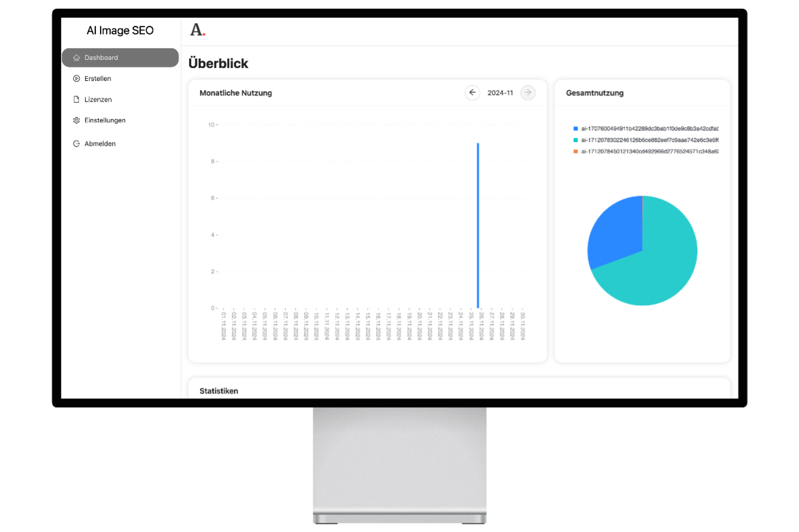Image resolution: width=799 pixels, height=532 pixels.
Task: Select the Einstellungen text in the sidebar
Action: click(x=105, y=120)
